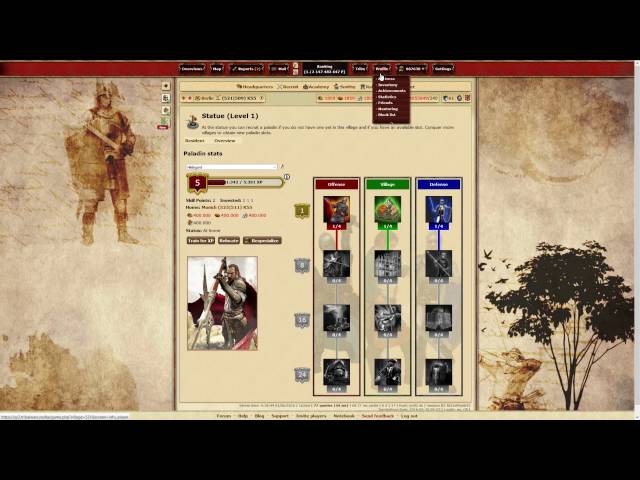Open Invite players footer link
The image size is (640, 480).
[x=311, y=416]
